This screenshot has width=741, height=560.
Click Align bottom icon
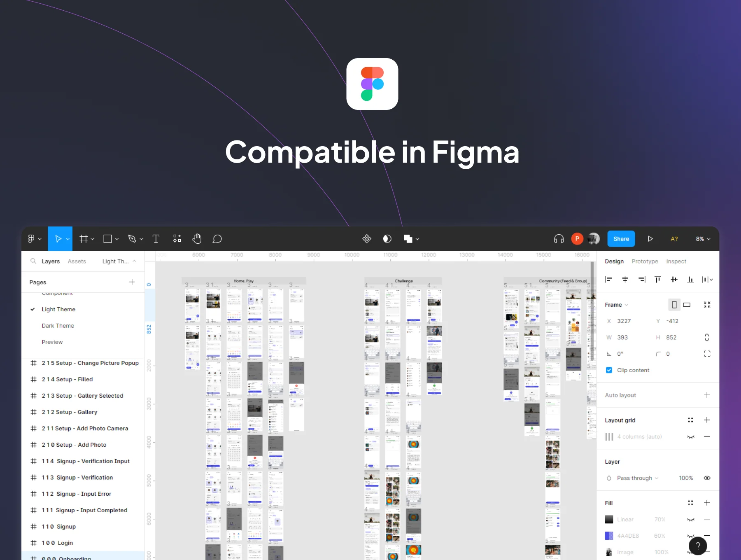click(690, 280)
